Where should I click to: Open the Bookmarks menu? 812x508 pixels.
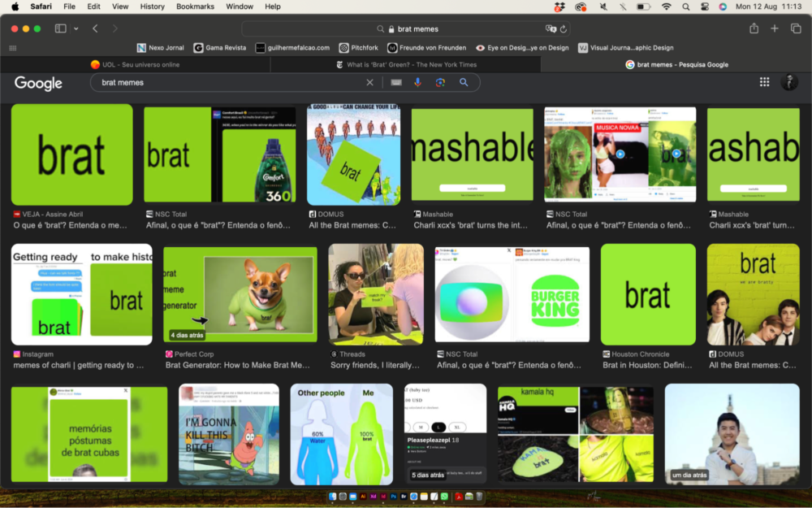(x=195, y=7)
